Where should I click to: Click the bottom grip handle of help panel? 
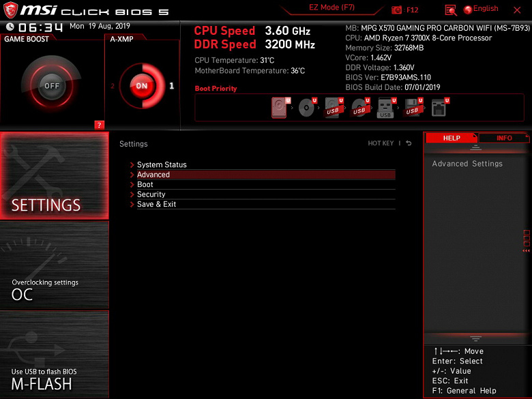pos(475,338)
